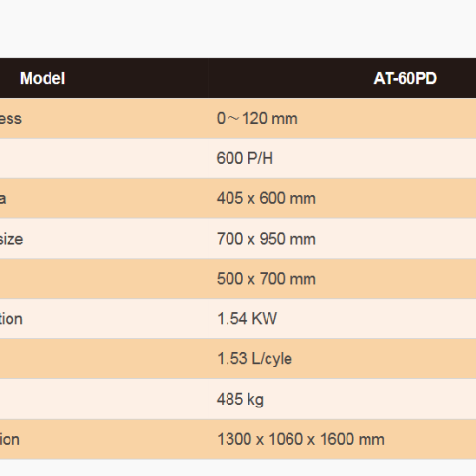The height and width of the screenshot is (476, 476).
Task: Click the 0~120 mm value cell
Action: click(342, 118)
